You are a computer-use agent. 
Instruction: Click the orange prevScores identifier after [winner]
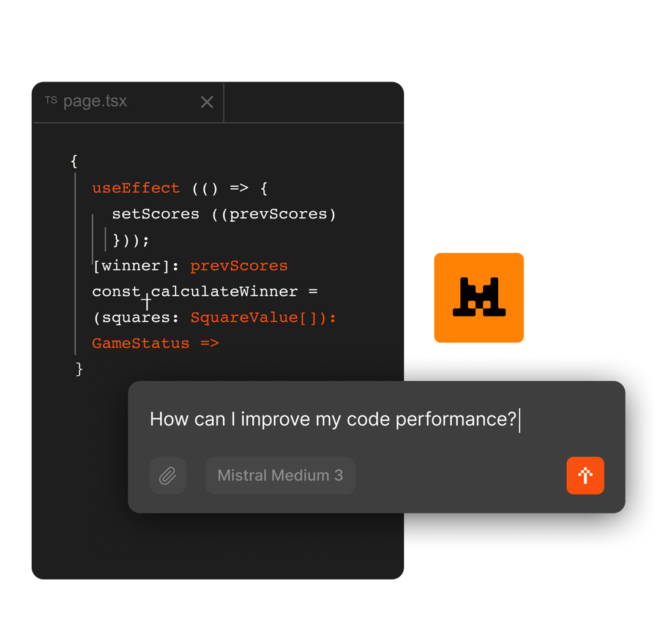[239, 266]
